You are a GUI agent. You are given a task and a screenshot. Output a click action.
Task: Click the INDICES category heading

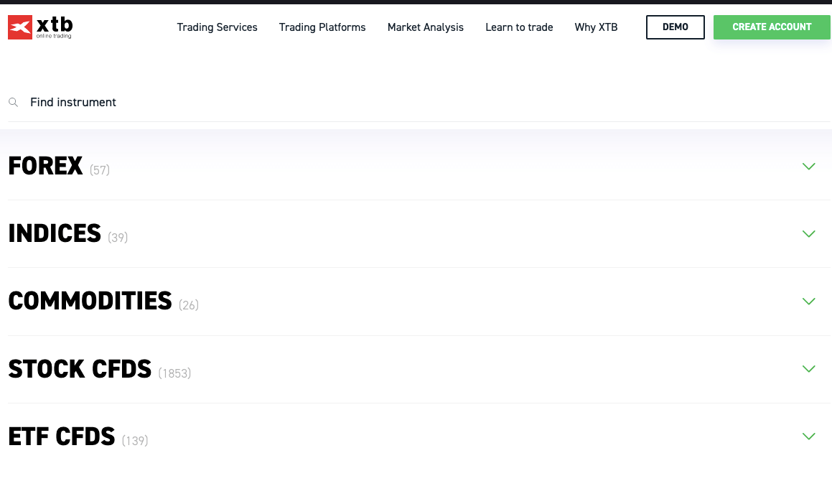pos(55,233)
